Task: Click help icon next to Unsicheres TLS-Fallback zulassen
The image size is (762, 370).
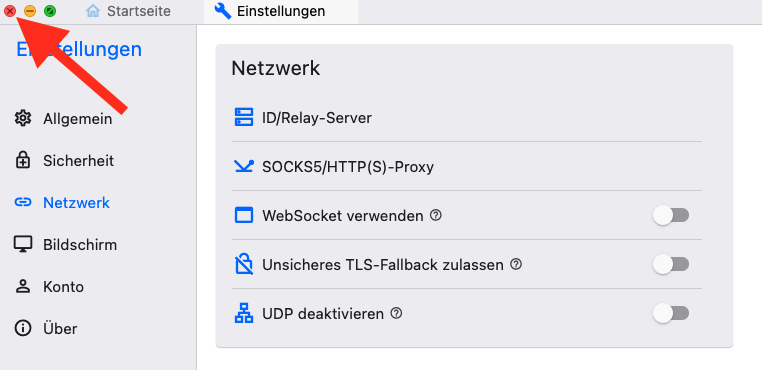Action: point(516,264)
